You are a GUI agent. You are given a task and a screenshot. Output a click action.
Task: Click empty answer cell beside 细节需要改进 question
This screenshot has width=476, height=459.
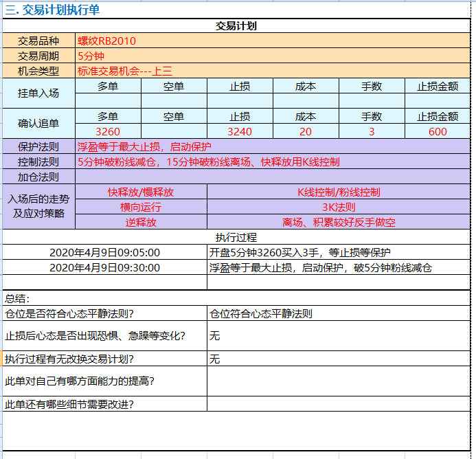point(339,404)
